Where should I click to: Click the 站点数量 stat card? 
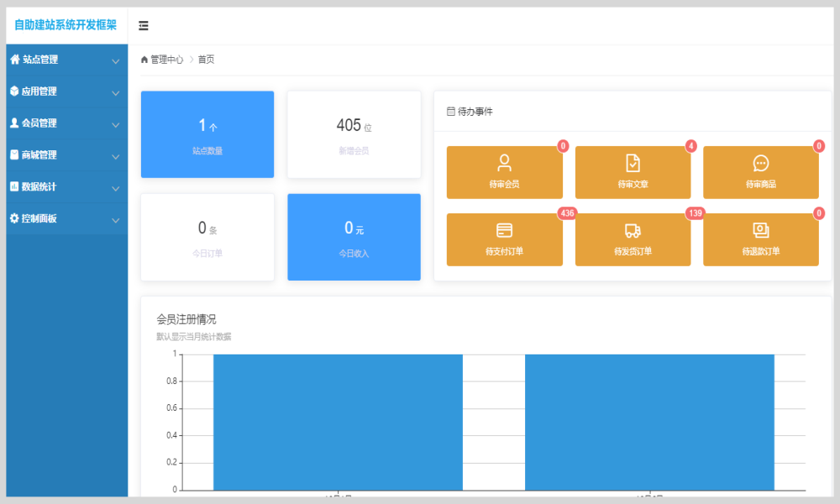(207, 134)
